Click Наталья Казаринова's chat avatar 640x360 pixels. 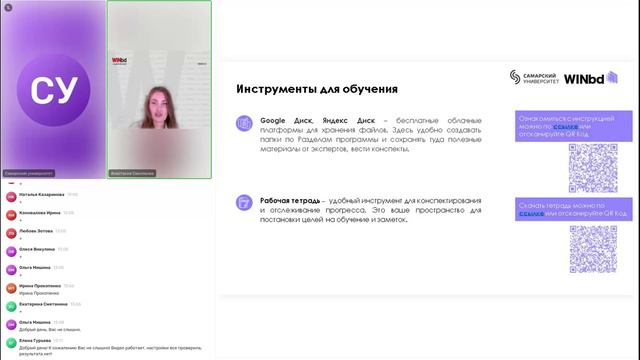[11, 197]
